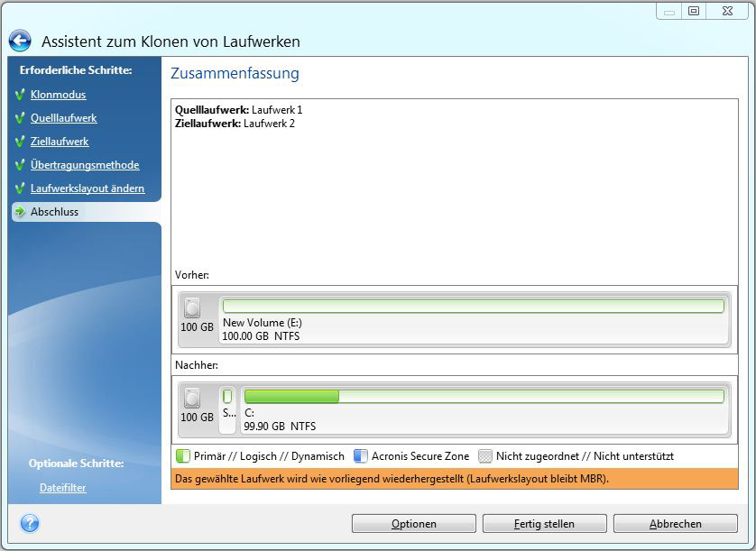Image resolution: width=756 pixels, height=551 pixels.
Task: Open the optional Dateifilter step
Action: 62,488
